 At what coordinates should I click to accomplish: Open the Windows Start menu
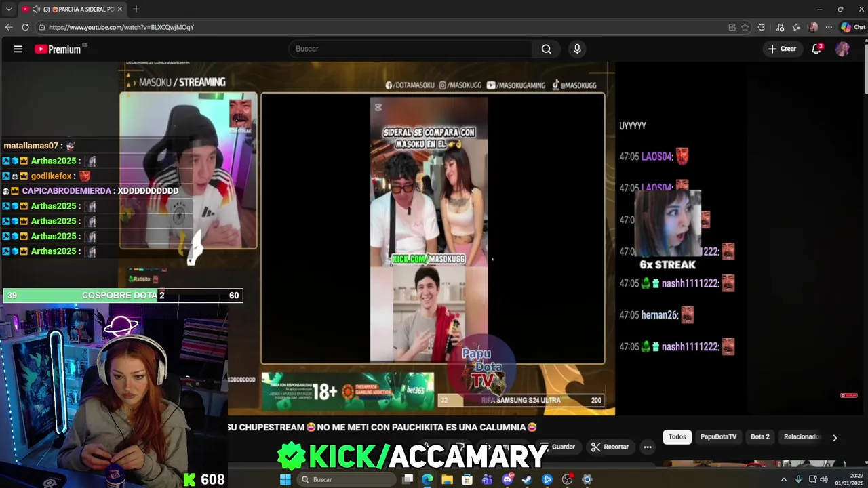click(285, 479)
